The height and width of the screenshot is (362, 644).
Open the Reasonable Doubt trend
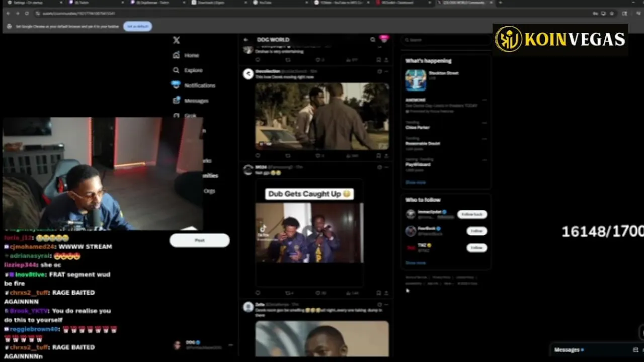coord(423,143)
